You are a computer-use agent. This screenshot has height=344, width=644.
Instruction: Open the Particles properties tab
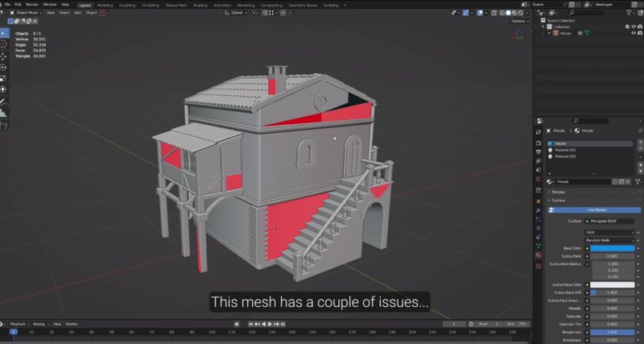pyautogui.click(x=539, y=219)
